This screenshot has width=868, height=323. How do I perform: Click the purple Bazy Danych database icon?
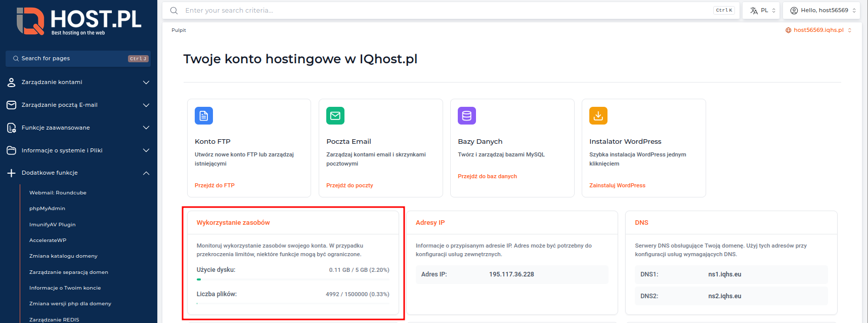coord(466,116)
